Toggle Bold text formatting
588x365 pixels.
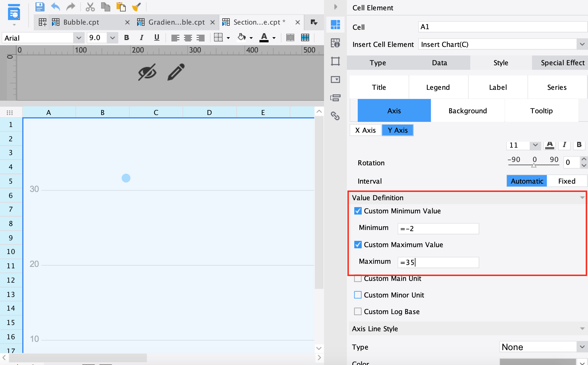point(127,38)
